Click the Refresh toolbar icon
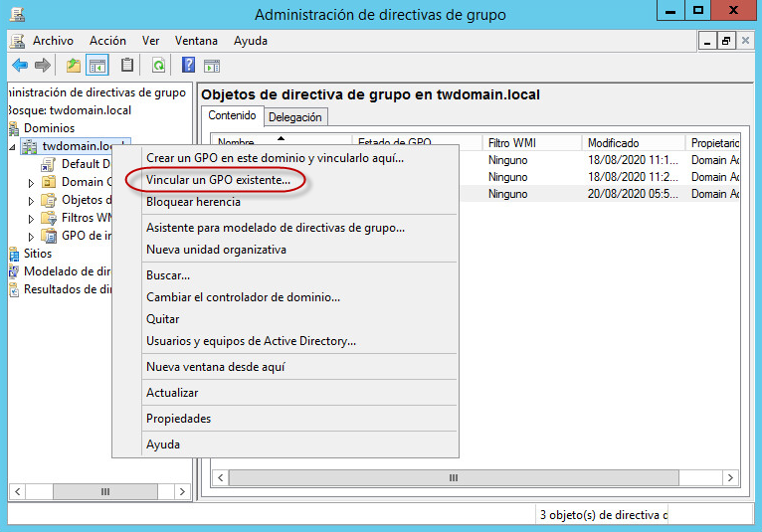 pyautogui.click(x=158, y=66)
